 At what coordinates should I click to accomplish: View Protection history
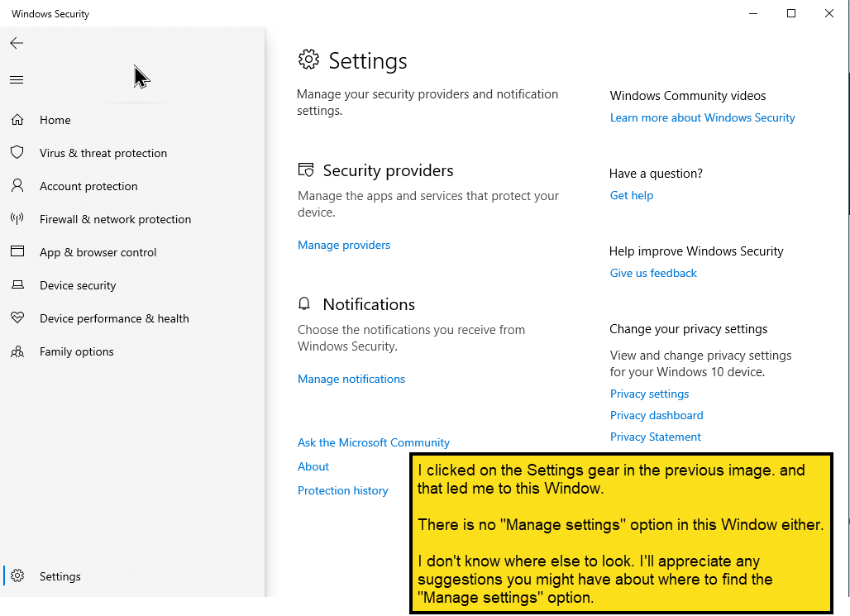tap(342, 490)
